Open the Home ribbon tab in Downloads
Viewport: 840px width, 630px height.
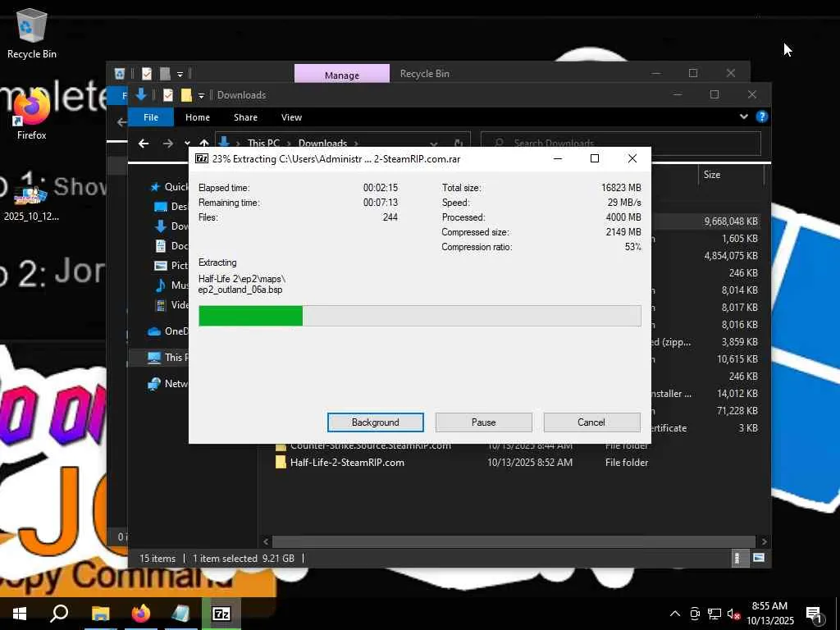(197, 117)
